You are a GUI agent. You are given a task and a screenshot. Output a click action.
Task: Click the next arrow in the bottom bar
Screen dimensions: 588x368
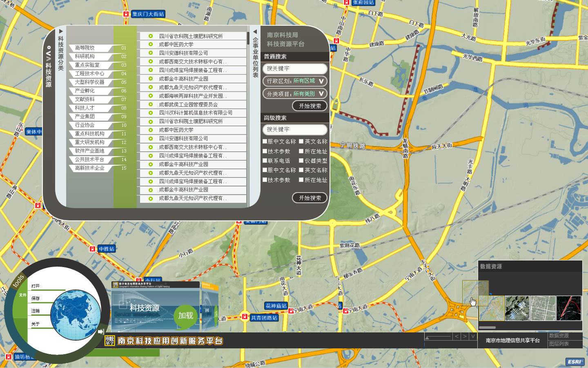point(465,337)
